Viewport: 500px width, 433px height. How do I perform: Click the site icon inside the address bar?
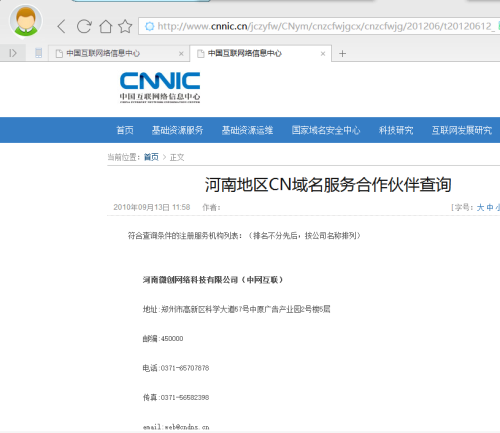pos(150,26)
